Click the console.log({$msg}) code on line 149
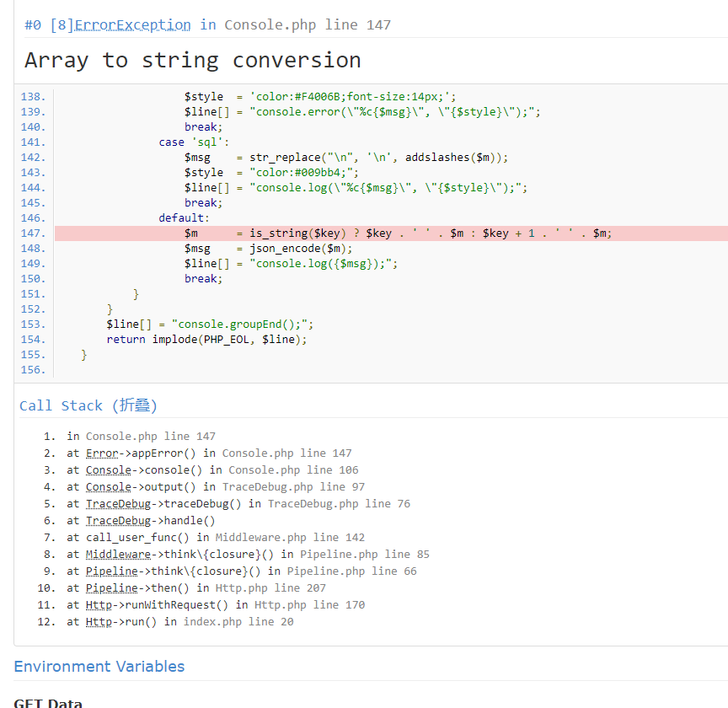The image size is (728, 708). click(324, 264)
